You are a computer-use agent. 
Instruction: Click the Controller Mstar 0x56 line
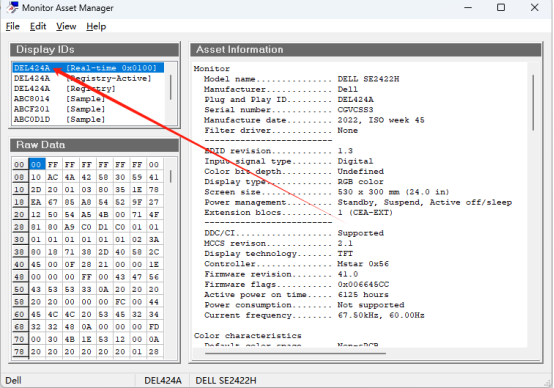point(296,264)
